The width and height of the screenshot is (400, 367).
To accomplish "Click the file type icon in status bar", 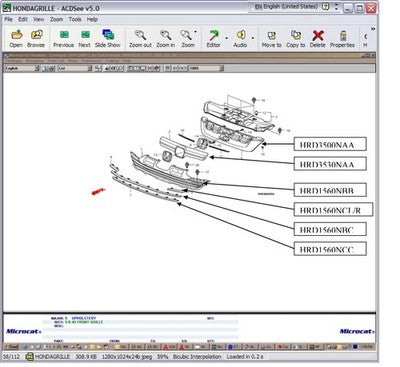I will tap(30, 357).
